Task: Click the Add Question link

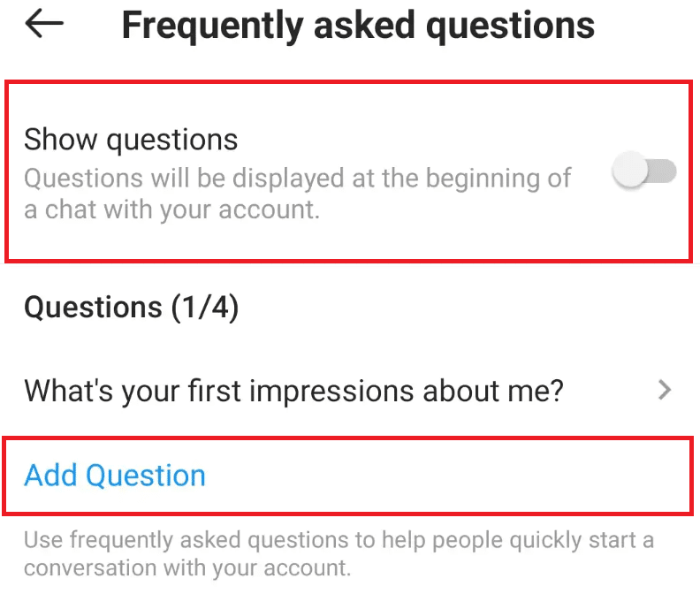Action: tap(115, 476)
